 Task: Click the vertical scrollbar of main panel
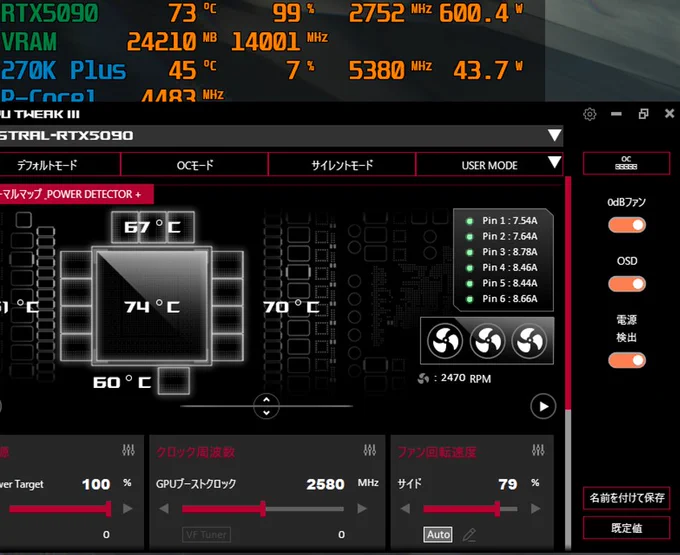(568, 364)
